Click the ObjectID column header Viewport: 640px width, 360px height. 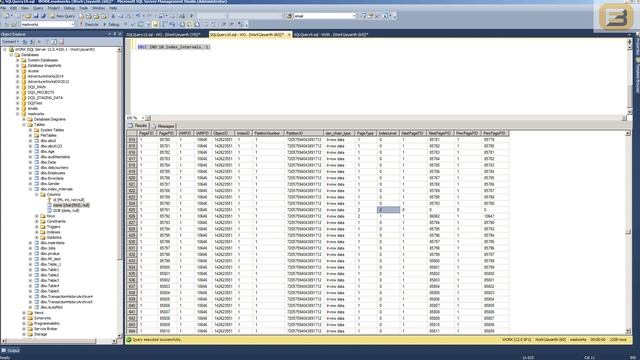(x=223, y=133)
